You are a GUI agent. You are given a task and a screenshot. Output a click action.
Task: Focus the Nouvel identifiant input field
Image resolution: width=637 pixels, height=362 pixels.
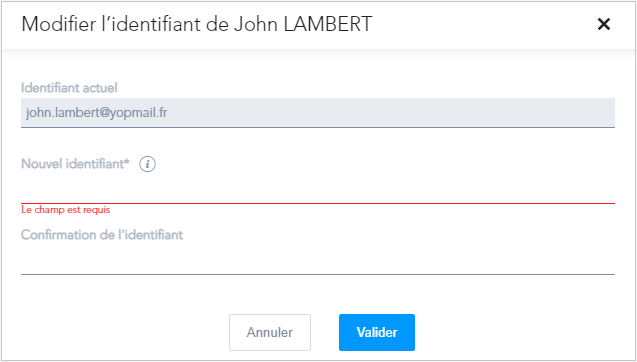pos(318,189)
